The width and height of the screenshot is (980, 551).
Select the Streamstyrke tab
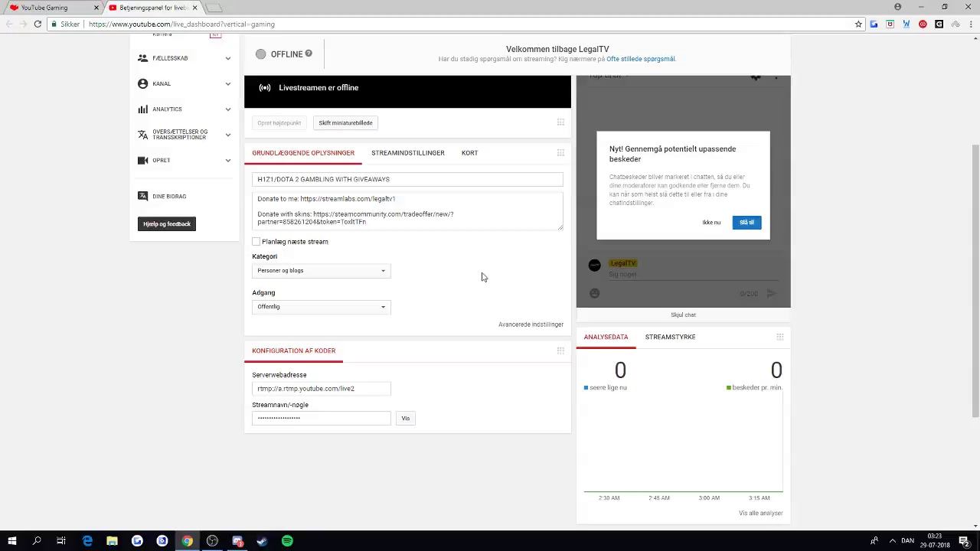671,337
